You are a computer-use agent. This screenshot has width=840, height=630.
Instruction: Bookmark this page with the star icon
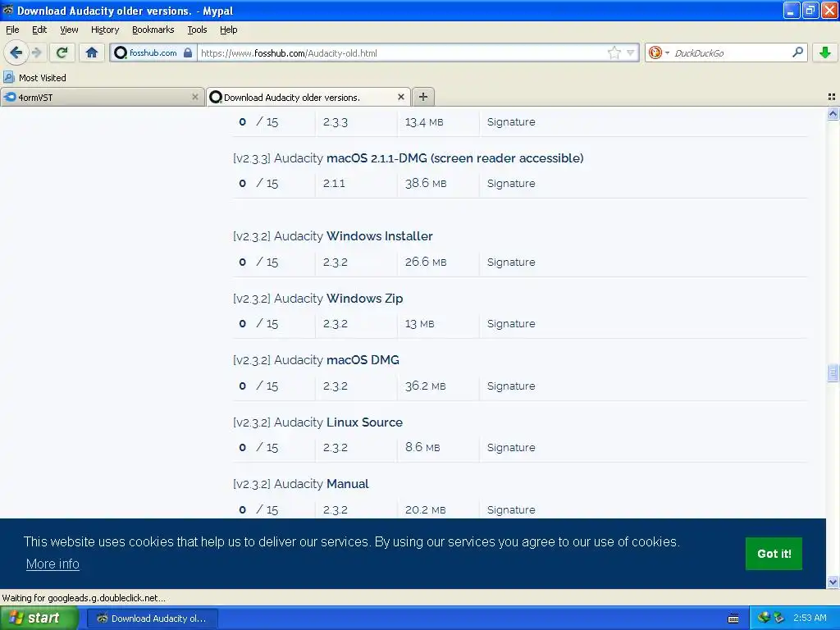(614, 52)
